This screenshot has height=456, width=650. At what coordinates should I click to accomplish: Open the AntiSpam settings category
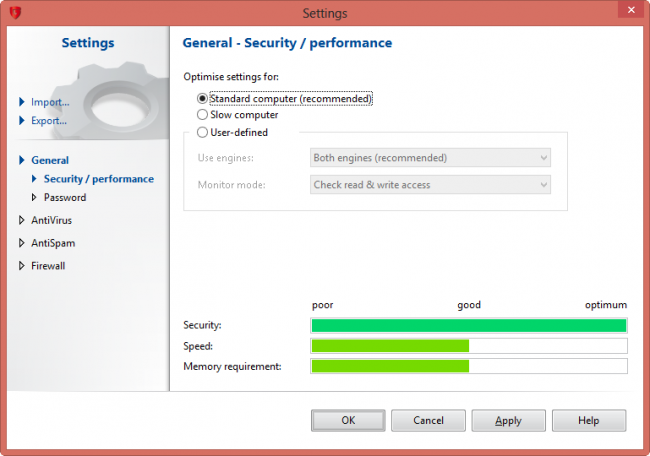tap(53, 243)
